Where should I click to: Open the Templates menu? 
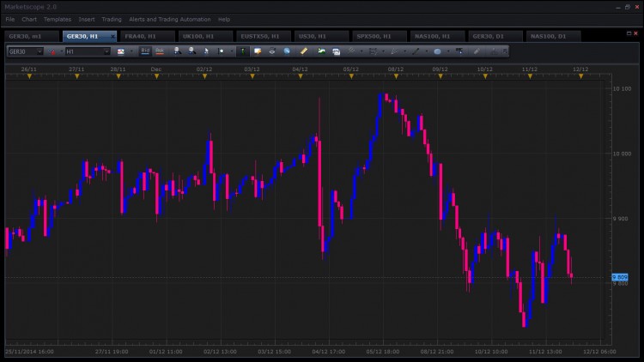[x=58, y=19]
